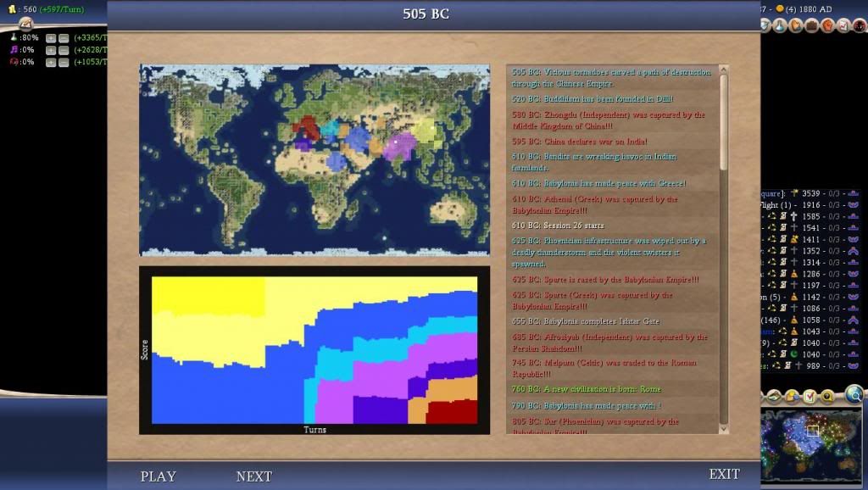Select the '790 BC: Babylonia has made peace' entry
868x490 pixels.
tap(612, 406)
